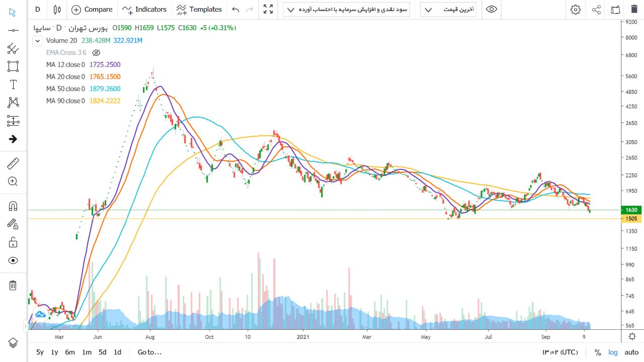Click the 1505 horizontal line price label
This screenshot has width=644, height=362.
[x=631, y=219]
